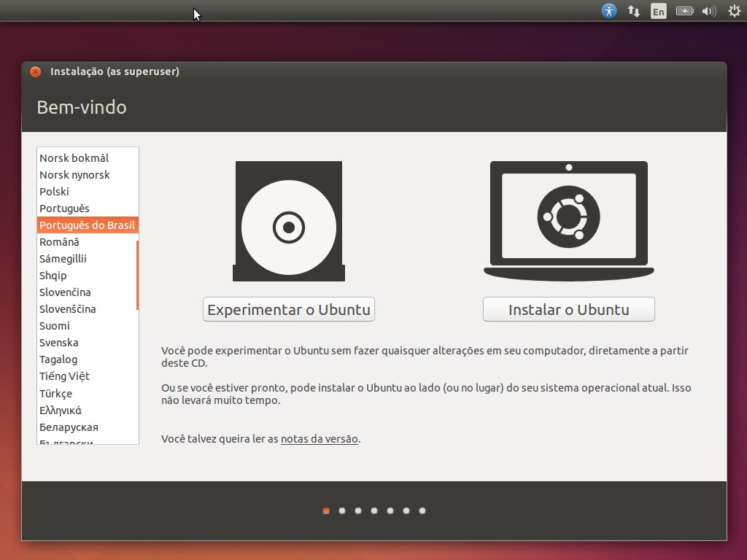Open the network connections indicator
The height and width of the screenshot is (560, 747).
pyautogui.click(x=634, y=11)
